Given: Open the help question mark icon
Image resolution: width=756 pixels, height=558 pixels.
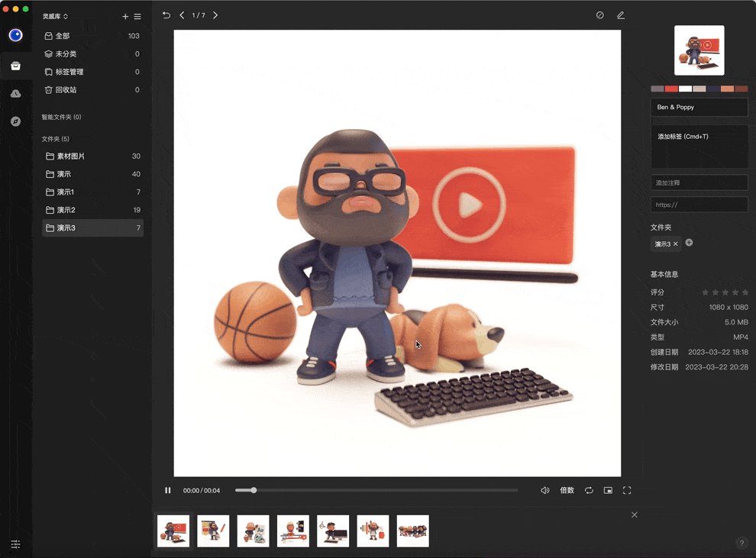Looking at the screenshot, I should (741, 543).
